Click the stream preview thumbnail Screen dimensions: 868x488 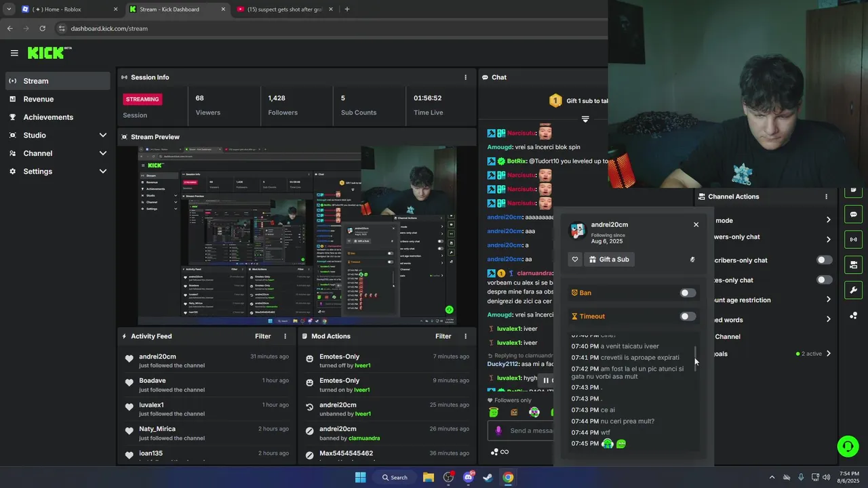click(x=298, y=235)
